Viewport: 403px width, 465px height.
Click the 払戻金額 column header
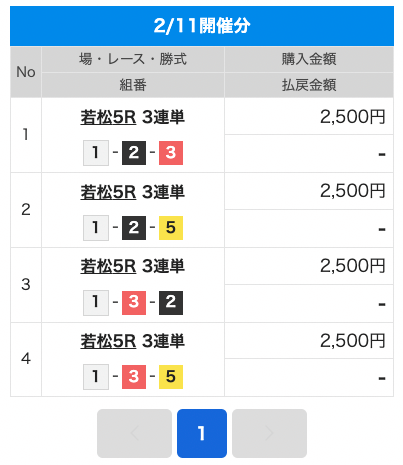309,85
